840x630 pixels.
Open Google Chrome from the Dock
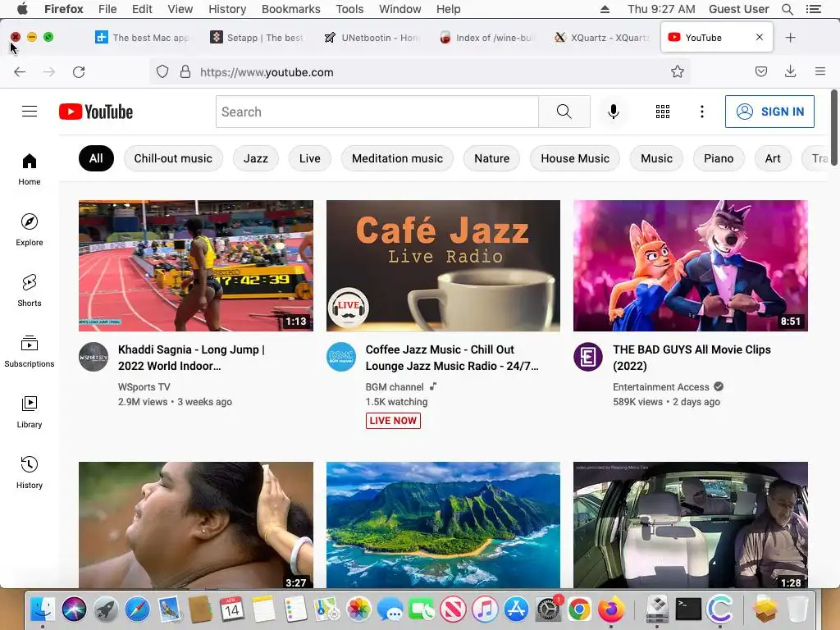coord(580,609)
